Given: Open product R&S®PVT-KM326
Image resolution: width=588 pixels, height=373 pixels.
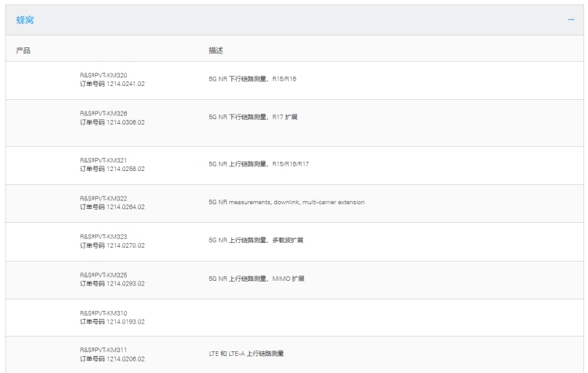Looking at the screenshot, I should click(104, 114).
